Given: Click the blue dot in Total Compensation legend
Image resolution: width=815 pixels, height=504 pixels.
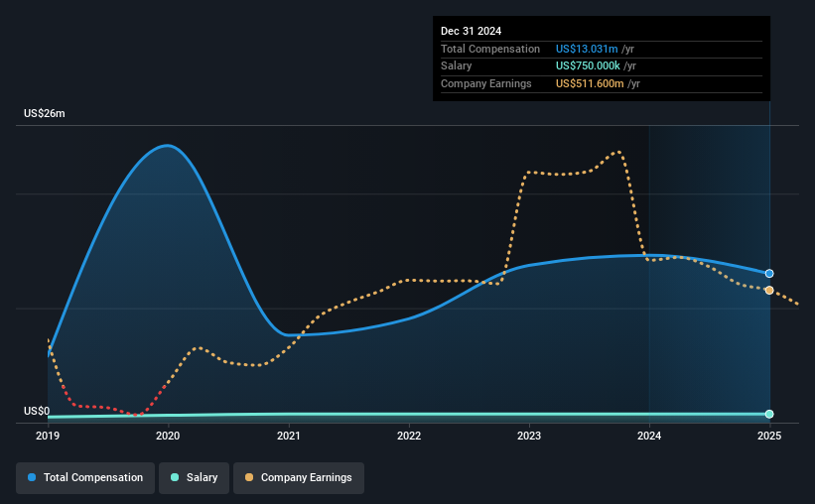Looking at the screenshot, I should tap(32, 477).
